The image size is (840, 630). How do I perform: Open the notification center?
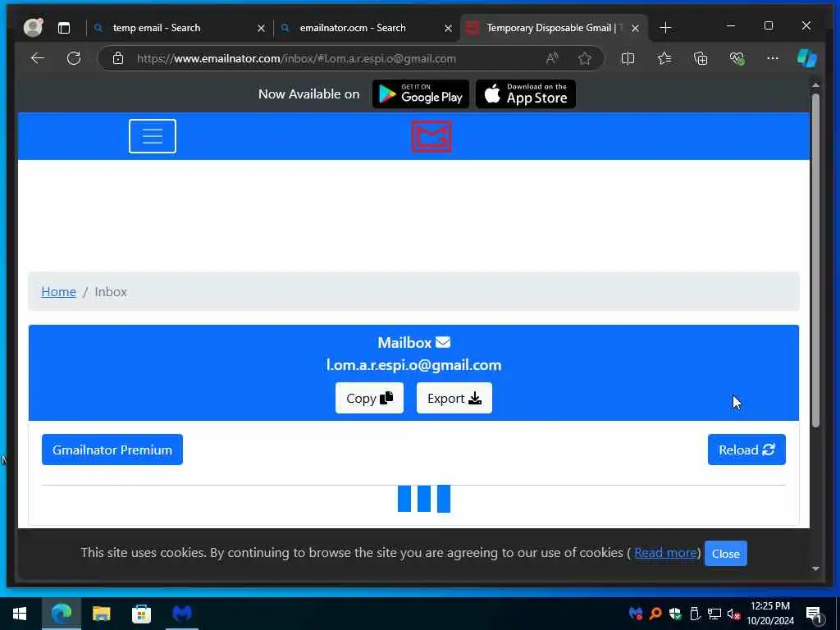(x=814, y=614)
